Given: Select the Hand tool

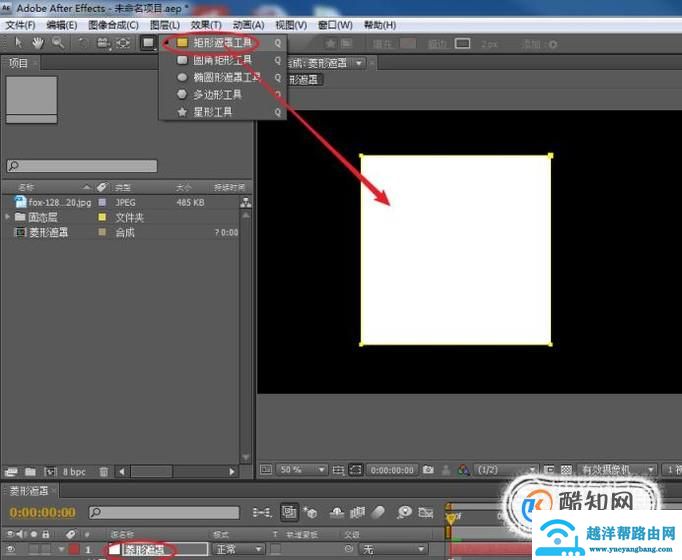Looking at the screenshot, I should pos(37,43).
